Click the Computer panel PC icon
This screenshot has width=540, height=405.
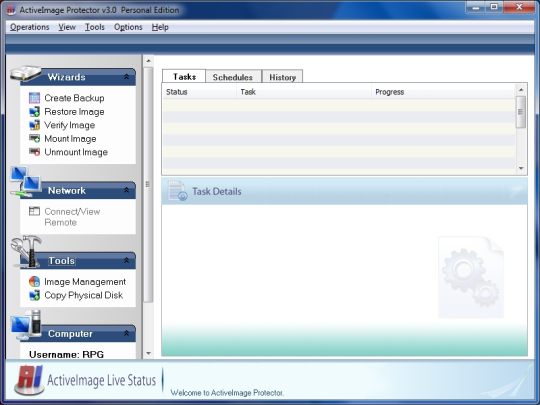tap(26, 325)
